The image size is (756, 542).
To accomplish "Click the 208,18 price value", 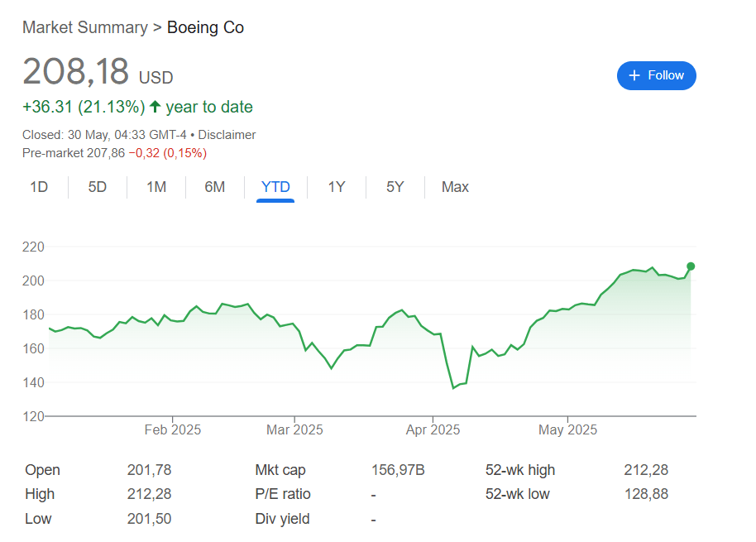I will [76, 71].
